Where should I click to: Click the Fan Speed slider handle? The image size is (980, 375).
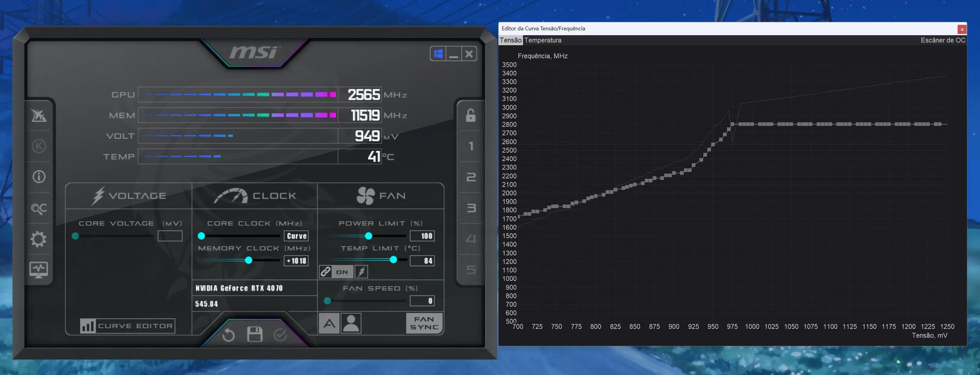pyautogui.click(x=327, y=301)
